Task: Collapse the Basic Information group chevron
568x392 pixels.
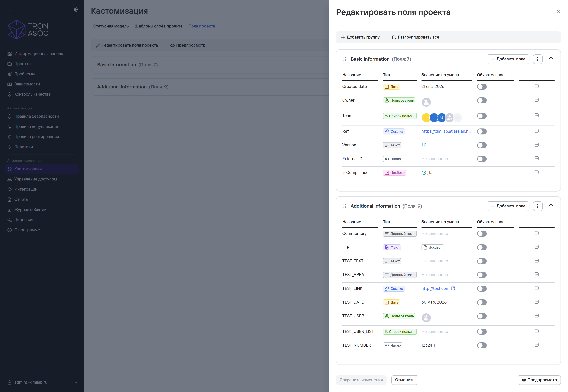Action: (551, 58)
